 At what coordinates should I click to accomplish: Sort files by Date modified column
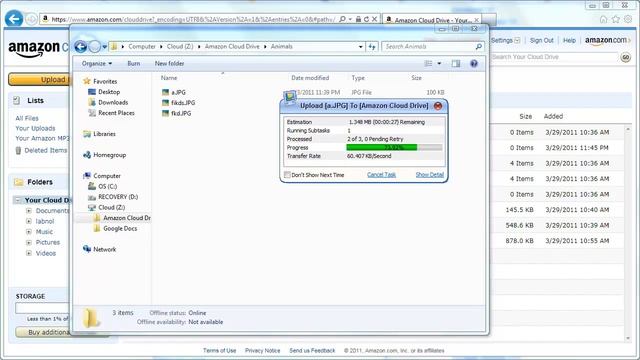pos(310,78)
